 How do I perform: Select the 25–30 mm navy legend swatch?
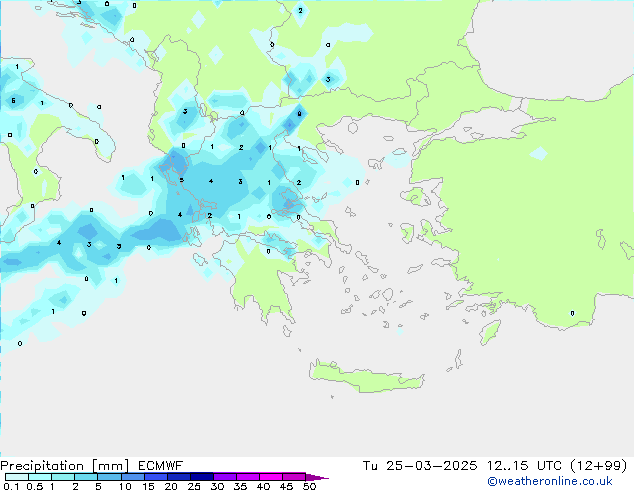(201, 477)
